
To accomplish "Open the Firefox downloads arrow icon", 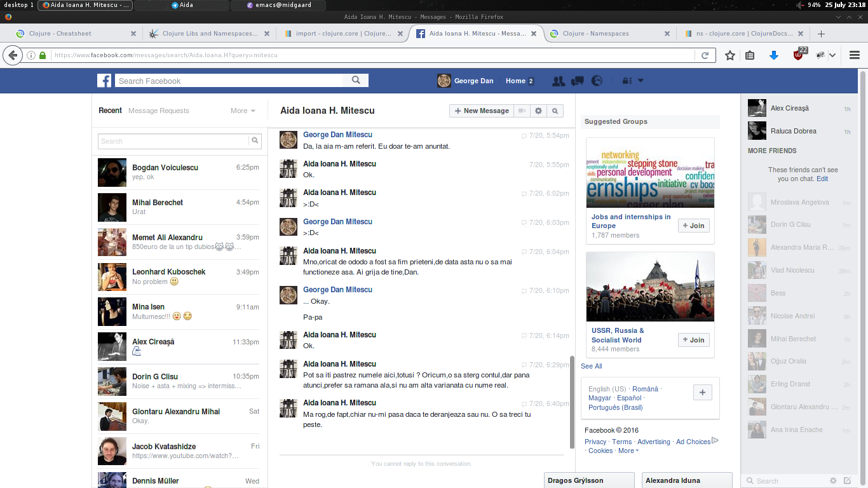I will pos(773,55).
